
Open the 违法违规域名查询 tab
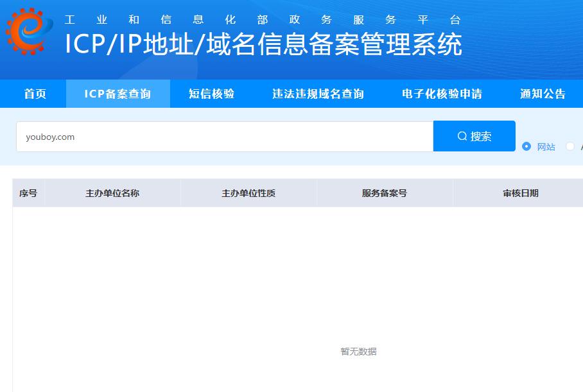[318, 94]
